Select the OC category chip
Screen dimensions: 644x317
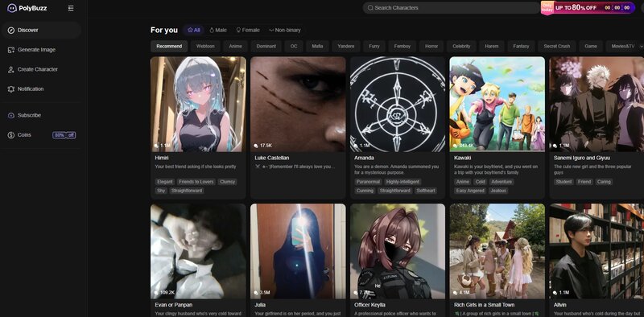(x=294, y=47)
